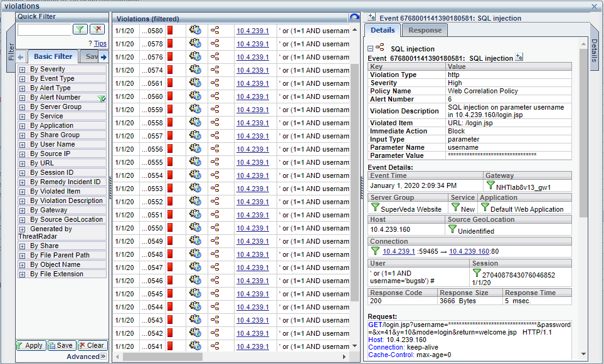
Task: Clear the quick filter with the red-X funnel icon
Action: pyautogui.click(x=97, y=29)
